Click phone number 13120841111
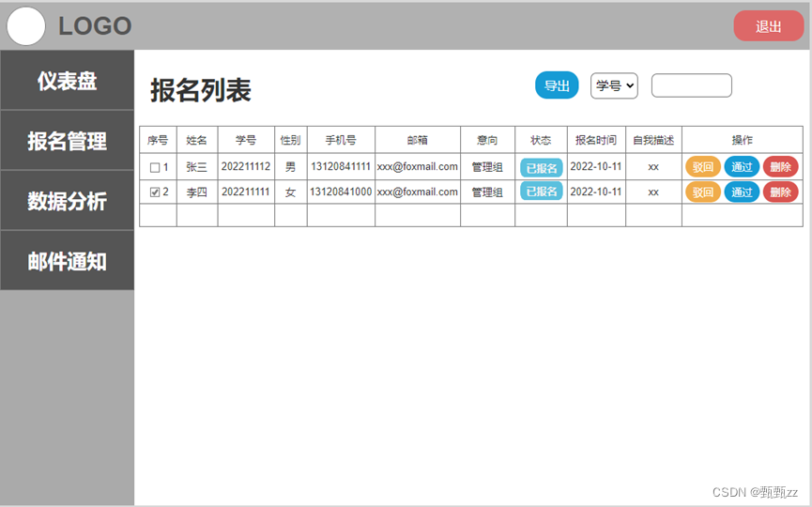Viewport: 812px width, 507px height. [341, 166]
